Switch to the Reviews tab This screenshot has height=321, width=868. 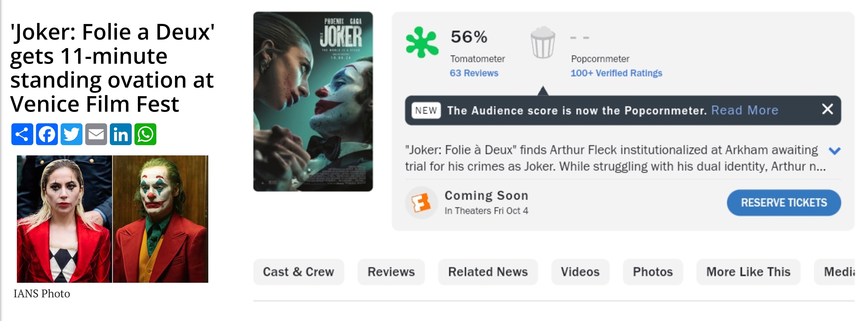click(391, 272)
